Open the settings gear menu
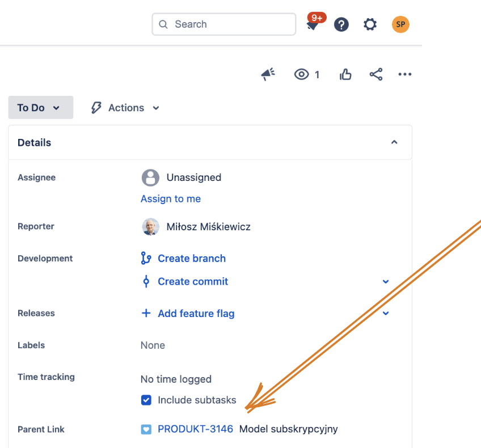Screen dimensions: 481x448 tap(370, 24)
